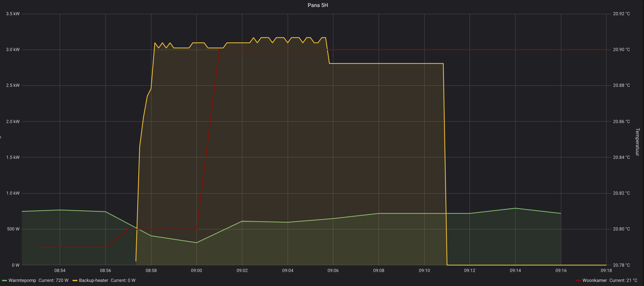Click red Woonkamer legend color swatch
This screenshot has width=644, height=286.
pyautogui.click(x=578, y=280)
